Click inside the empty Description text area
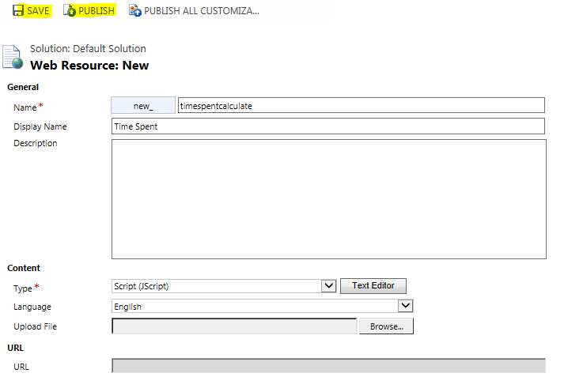Image resolution: width=583 pixels, height=392 pixels. pos(328,199)
